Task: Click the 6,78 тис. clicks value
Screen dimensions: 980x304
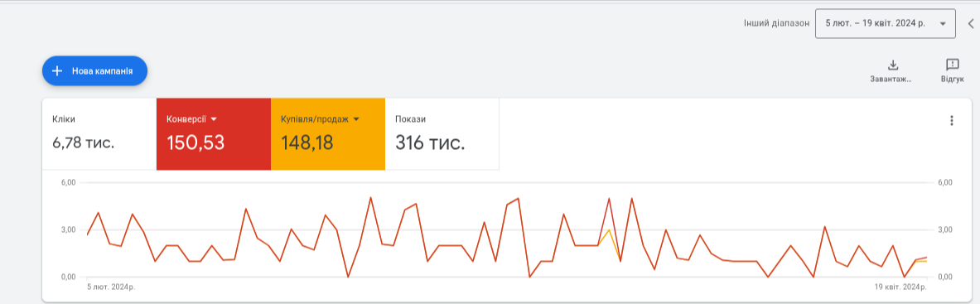Action: tap(84, 143)
